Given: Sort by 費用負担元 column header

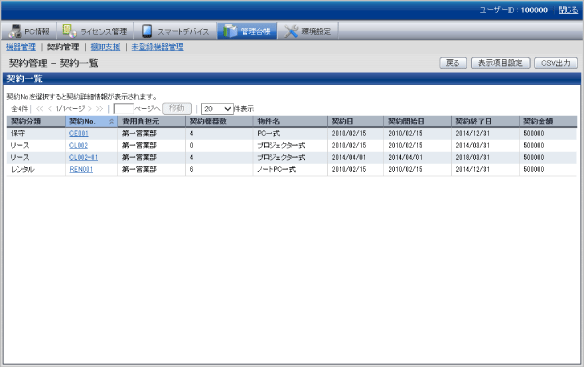Looking at the screenshot, I should coord(151,121).
